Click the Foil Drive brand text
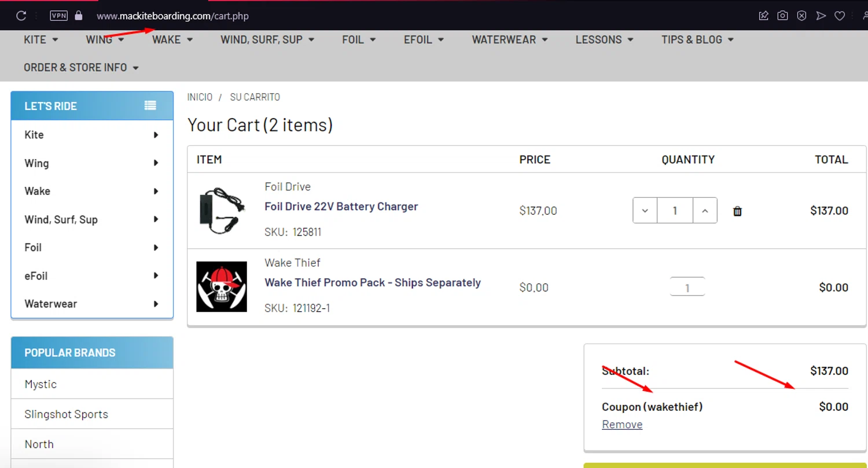Viewport: 868px width, 468px height. [288, 187]
